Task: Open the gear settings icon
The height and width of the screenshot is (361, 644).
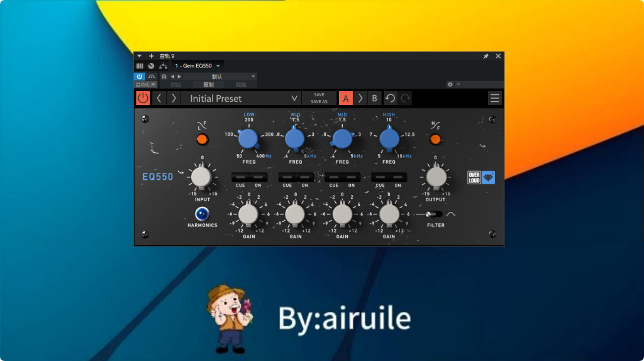Action: tap(450, 84)
